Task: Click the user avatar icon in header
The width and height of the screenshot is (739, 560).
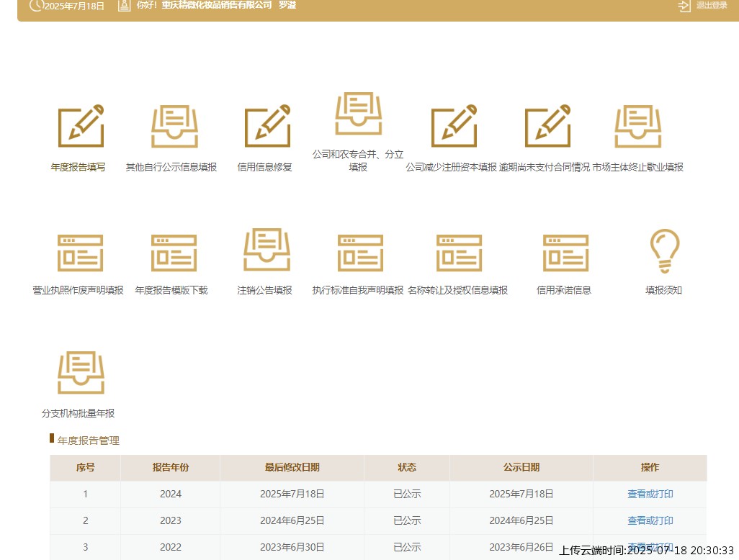Action: [124, 5]
